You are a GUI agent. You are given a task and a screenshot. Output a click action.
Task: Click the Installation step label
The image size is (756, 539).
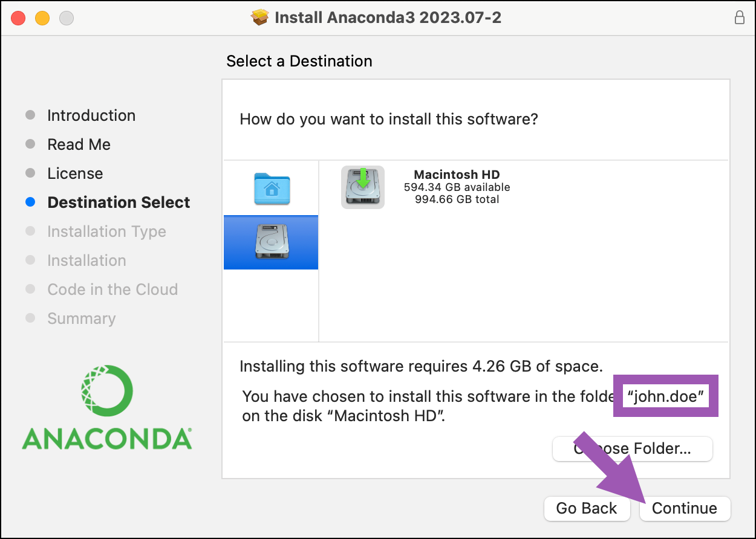[86, 260]
